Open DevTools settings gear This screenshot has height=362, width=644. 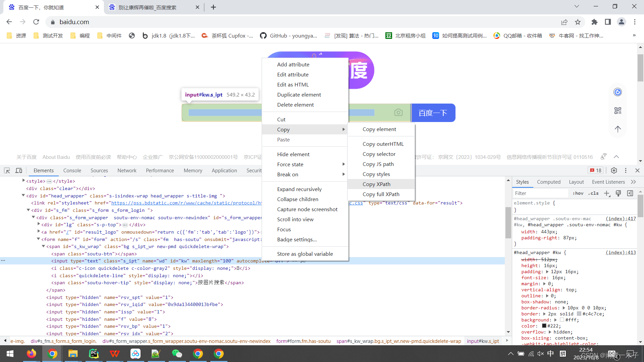coord(614,170)
